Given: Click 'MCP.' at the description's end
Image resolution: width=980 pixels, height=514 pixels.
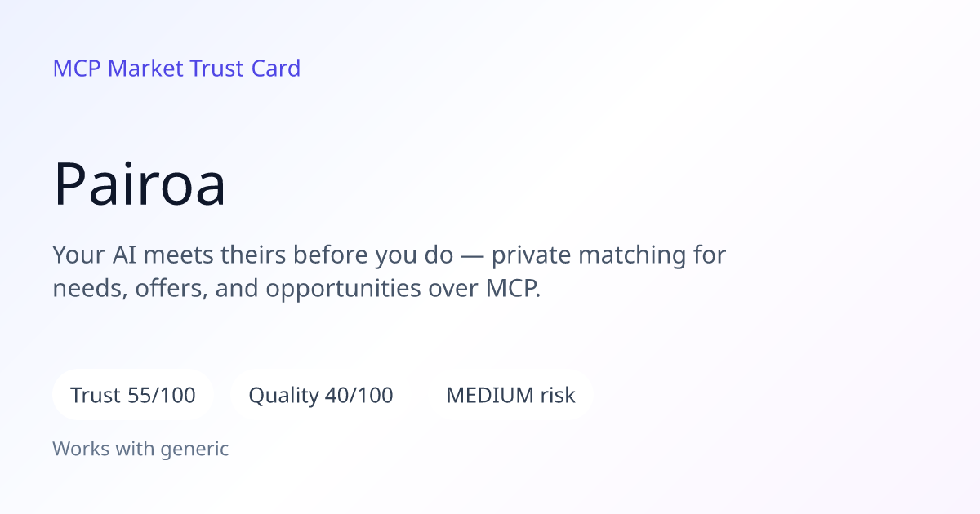Looking at the screenshot, I should (508, 288).
